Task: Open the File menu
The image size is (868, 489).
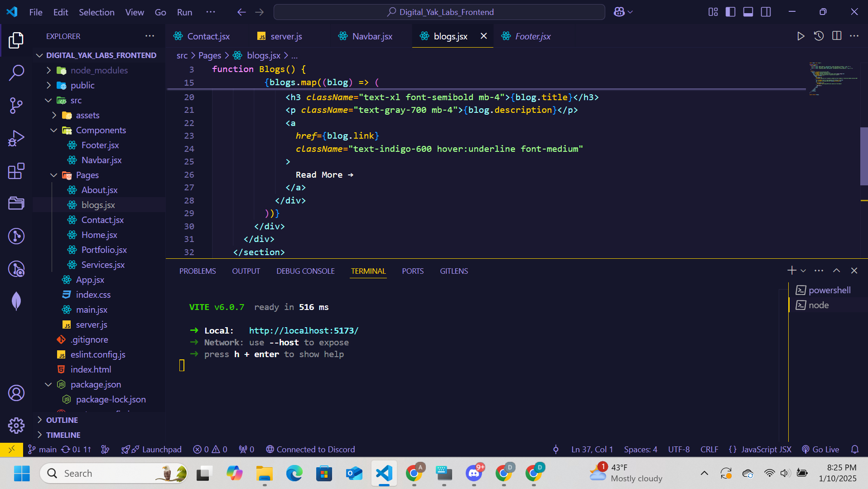Action: (36, 12)
